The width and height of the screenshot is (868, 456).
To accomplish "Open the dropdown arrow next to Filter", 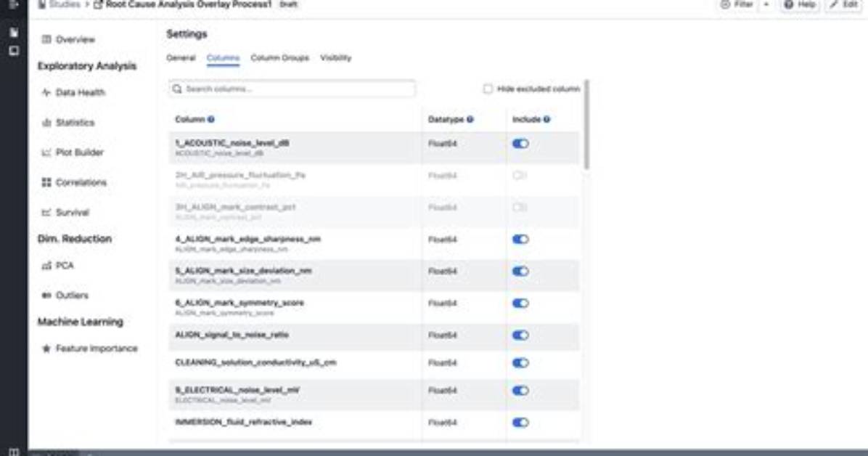I will click(x=766, y=4).
